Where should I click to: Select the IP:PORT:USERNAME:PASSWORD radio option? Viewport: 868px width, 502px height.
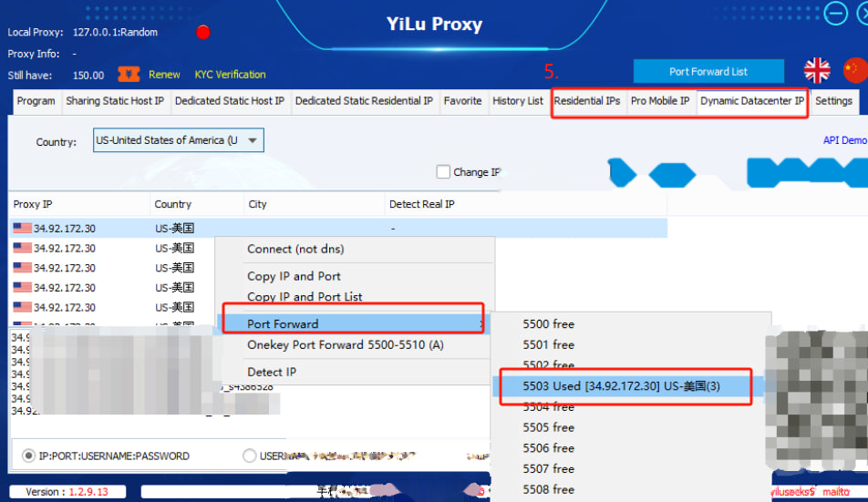click(x=28, y=456)
